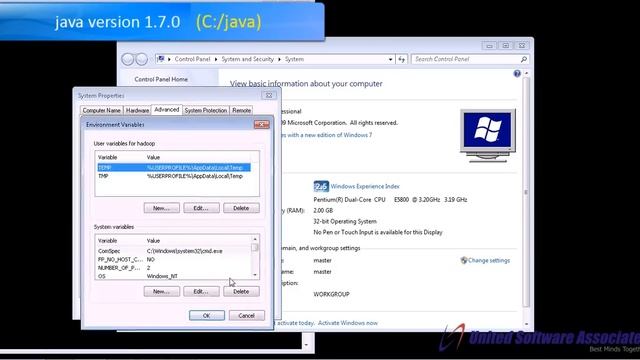
Task: Open the blue Help question mark icon
Action: pos(517,73)
